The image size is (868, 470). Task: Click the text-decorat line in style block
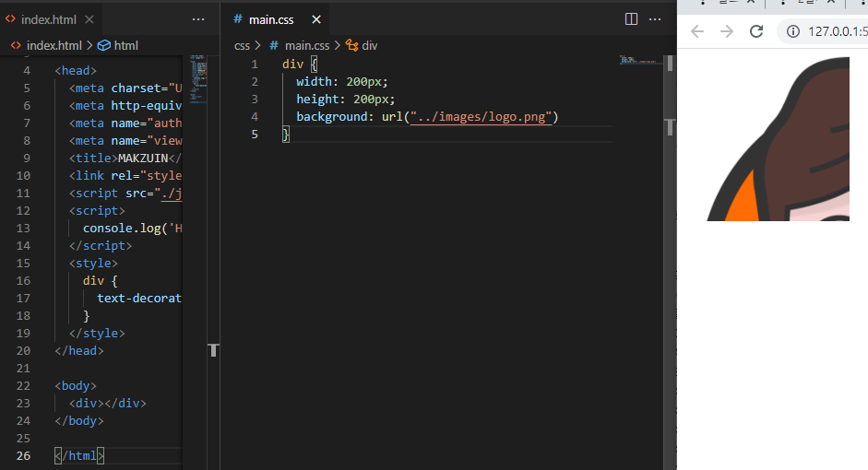139,298
